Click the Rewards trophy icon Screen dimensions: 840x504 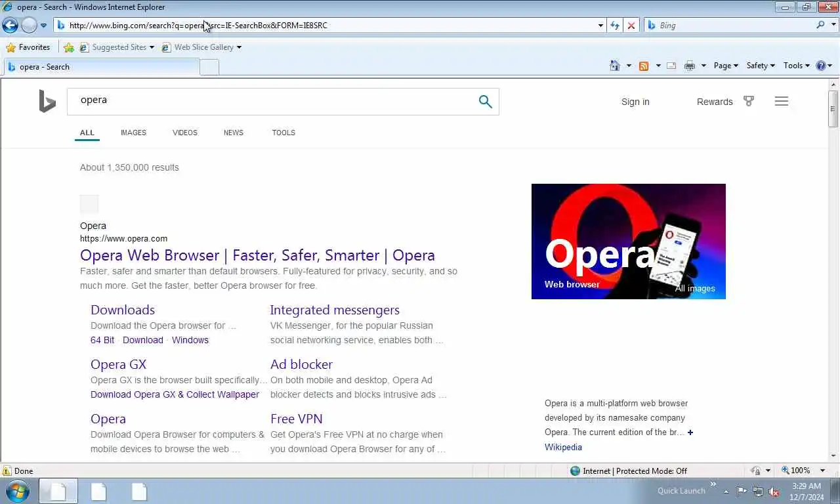click(749, 101)
